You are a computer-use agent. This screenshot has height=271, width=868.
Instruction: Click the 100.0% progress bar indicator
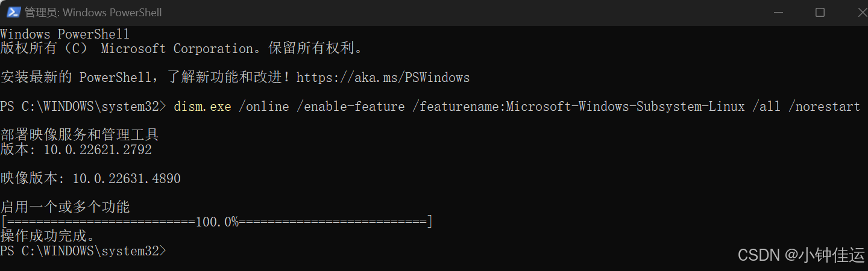217,222
